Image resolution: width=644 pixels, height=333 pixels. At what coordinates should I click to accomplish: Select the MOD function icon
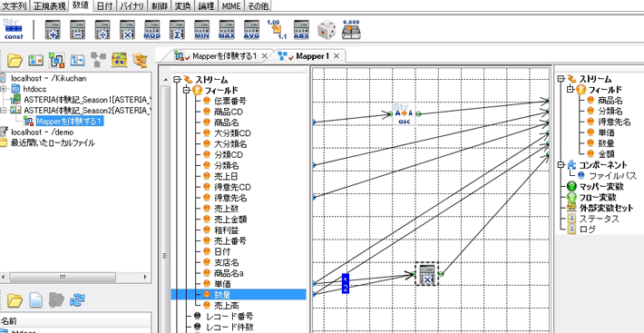152,30
